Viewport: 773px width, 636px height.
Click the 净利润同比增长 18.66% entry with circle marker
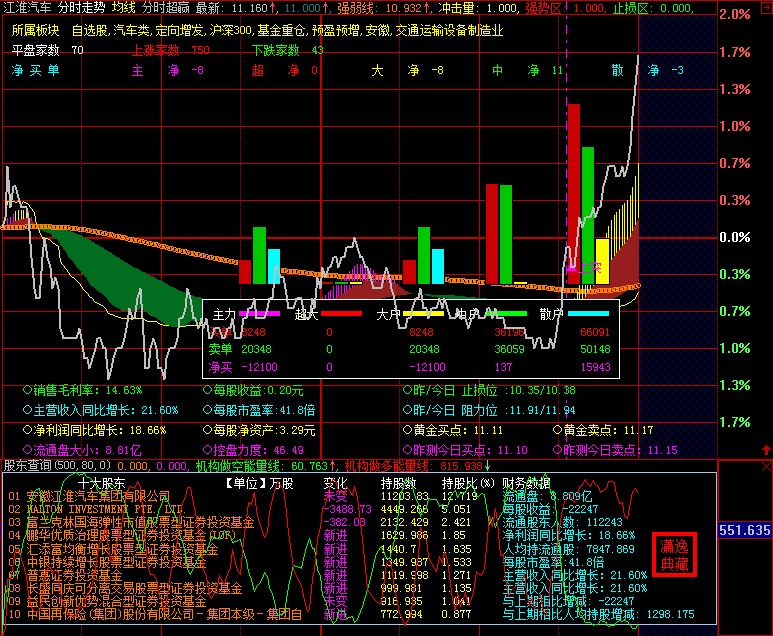95,430
